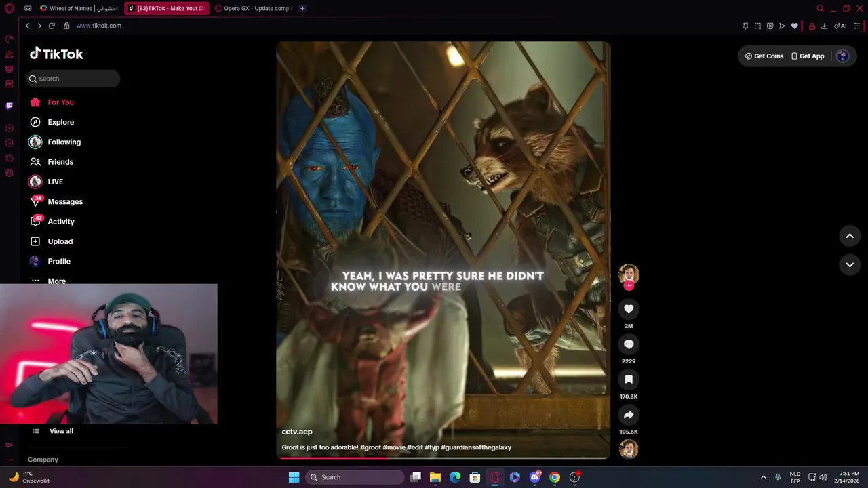Show hidden system tray icons

click(x=763, y=477)
